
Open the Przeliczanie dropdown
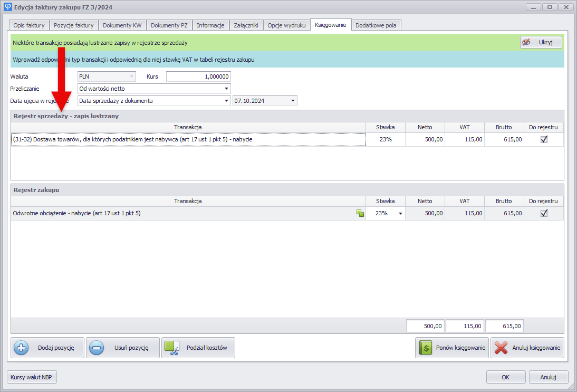point(226,89)
